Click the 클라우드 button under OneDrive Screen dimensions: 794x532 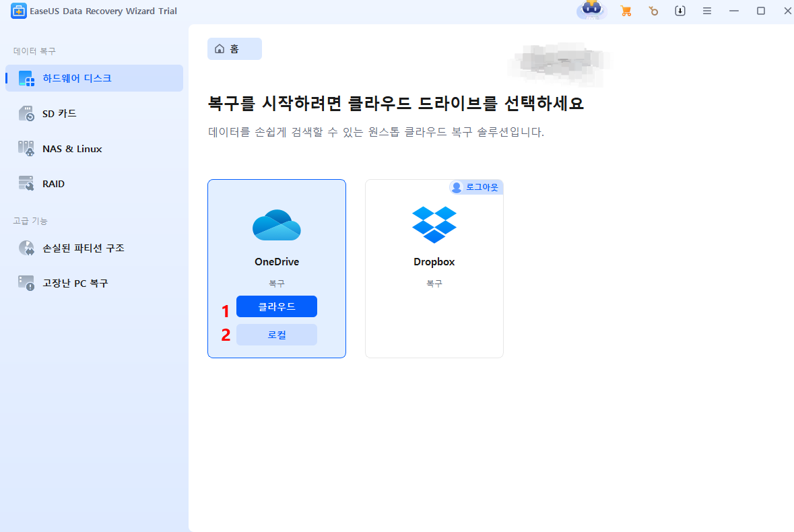[277, 306]
